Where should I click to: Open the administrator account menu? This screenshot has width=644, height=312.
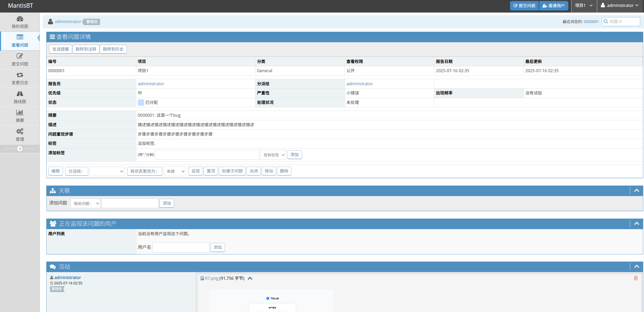pyautogui.click(x=620, y=5)
